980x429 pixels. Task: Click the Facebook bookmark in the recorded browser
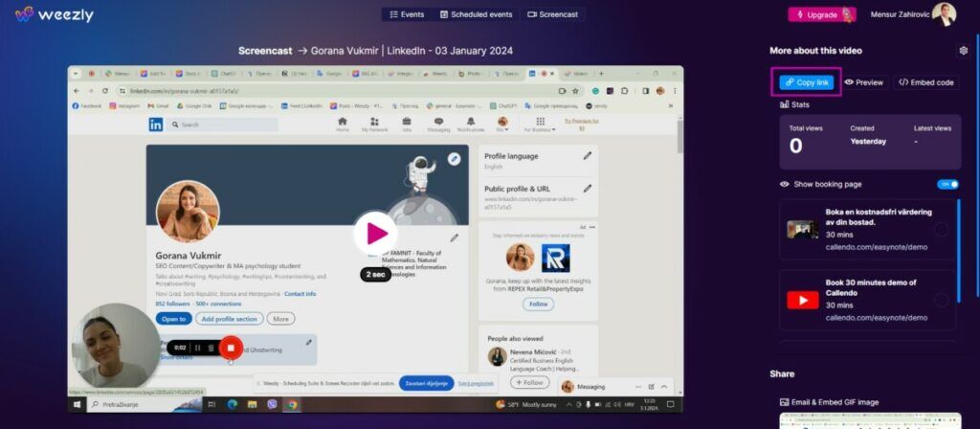(x=87, y=106)
